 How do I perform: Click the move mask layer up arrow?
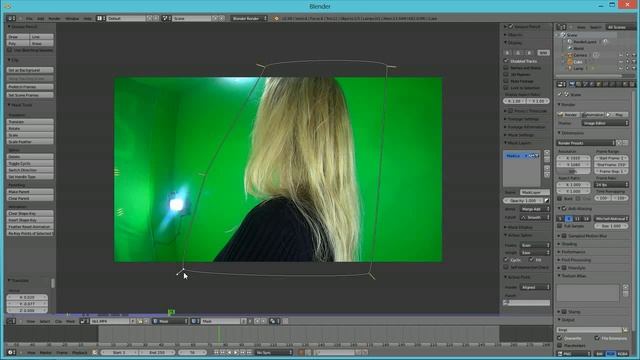point(547,168)
